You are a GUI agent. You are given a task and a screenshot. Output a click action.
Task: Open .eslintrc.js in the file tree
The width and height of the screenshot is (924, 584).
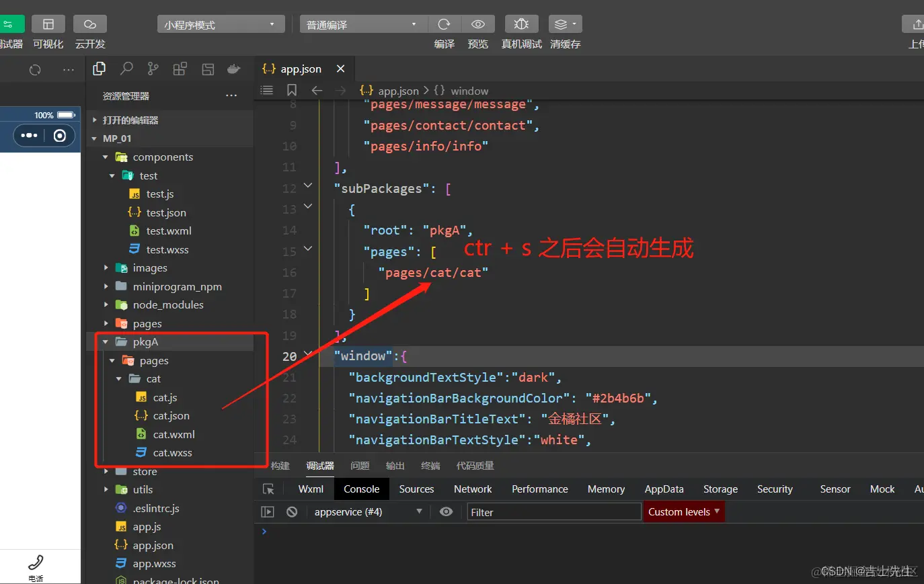[x=156, y=509]
